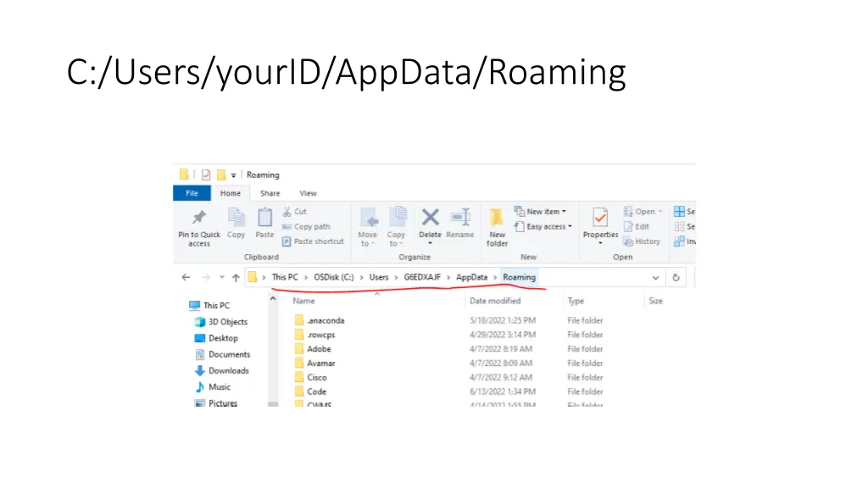Select Downloads in the navigation pane
868x488 pixels.
click(x=228, y=370)
